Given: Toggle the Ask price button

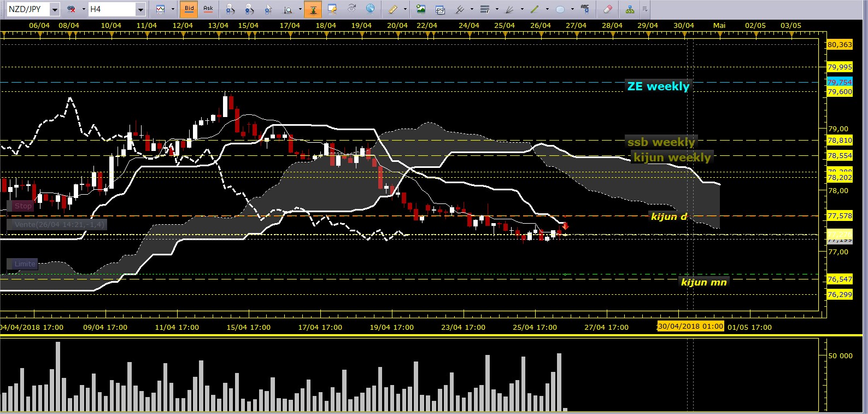Looking at the screenshot, I should click(208, 9).
